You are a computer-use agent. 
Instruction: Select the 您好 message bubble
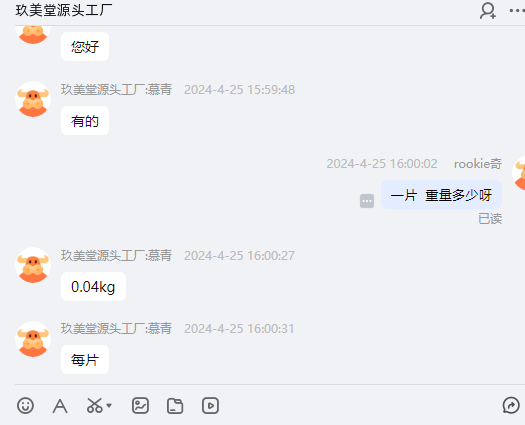85,47
